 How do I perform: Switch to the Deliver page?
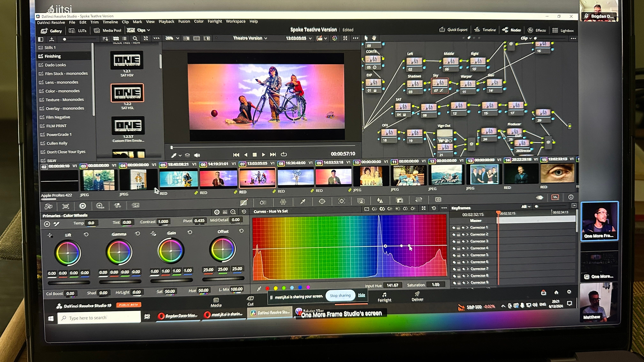pyautogui.click(x=417, y=297)
